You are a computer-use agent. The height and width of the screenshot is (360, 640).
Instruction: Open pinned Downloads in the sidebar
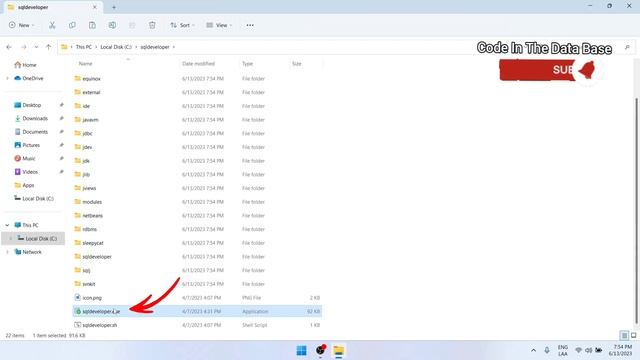tap(31, 118)
